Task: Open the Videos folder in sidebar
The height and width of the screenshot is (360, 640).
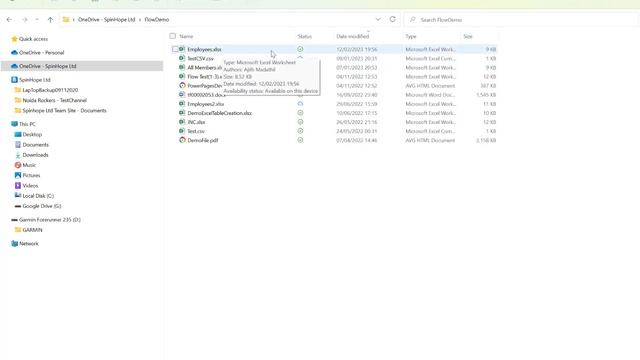Action: click(x=30, y=186)
